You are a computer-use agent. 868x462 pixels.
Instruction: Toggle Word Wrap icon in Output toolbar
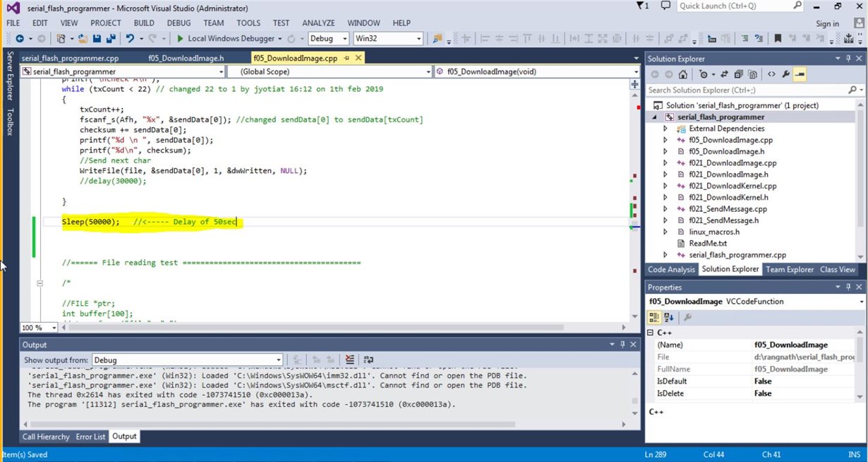pyautogui.click(x=368, y=360)
